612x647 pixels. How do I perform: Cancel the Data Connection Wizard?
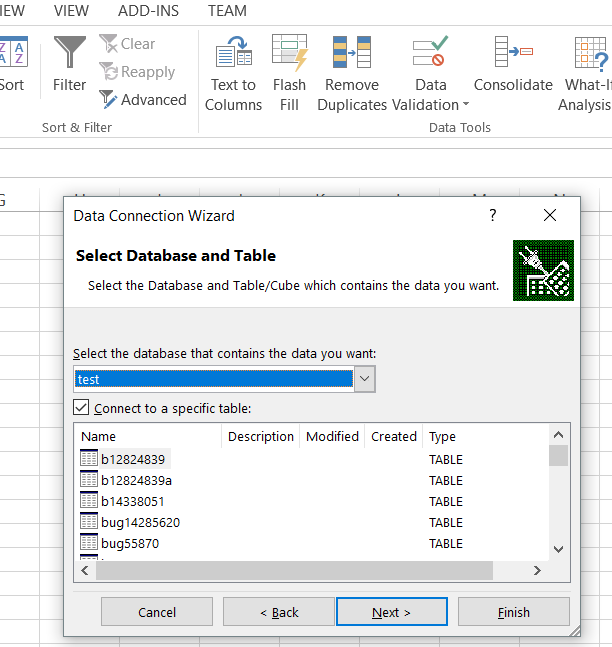(x=157, y=612)
